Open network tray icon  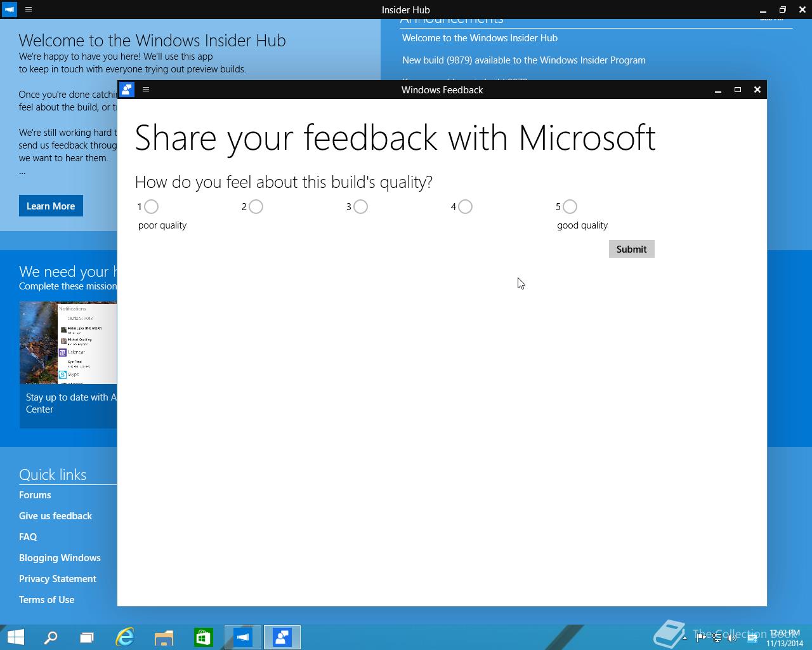click(x=717, y=638)
